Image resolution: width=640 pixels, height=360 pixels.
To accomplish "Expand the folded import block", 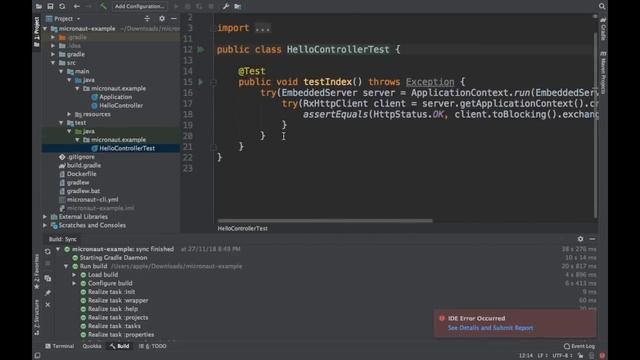I will [262, 28].
